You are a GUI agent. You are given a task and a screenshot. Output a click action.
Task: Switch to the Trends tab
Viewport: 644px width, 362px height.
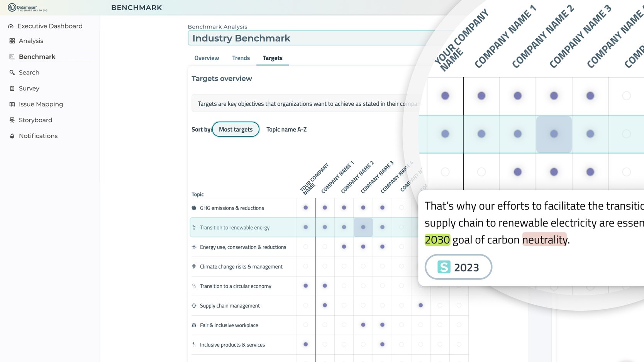[241, 58]
